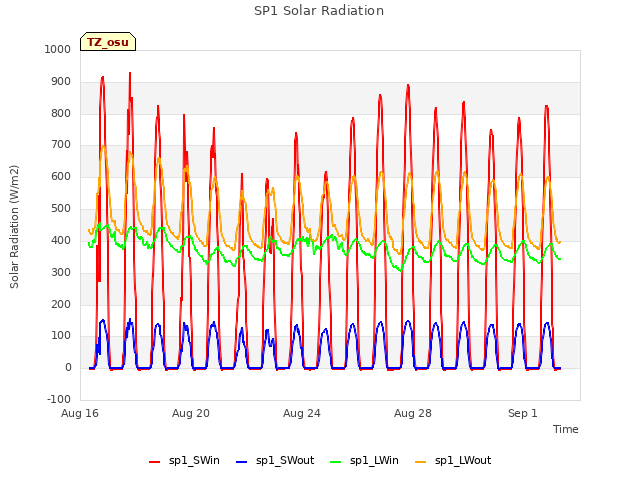The width and height of the screenshot is (640, 480).
Task: Toggle the sp1_LWin legend entry
Action: 364,461
